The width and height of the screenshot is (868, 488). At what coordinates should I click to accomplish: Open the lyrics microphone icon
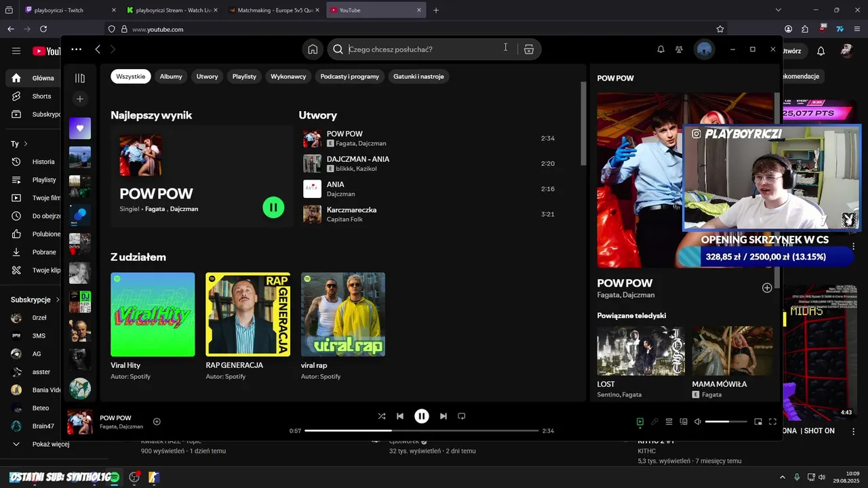click(x=654, y=422)
